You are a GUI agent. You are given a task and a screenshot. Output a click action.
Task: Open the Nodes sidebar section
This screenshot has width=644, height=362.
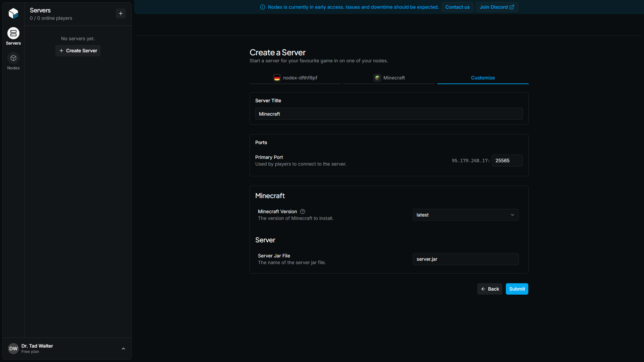tap(13, 61)
